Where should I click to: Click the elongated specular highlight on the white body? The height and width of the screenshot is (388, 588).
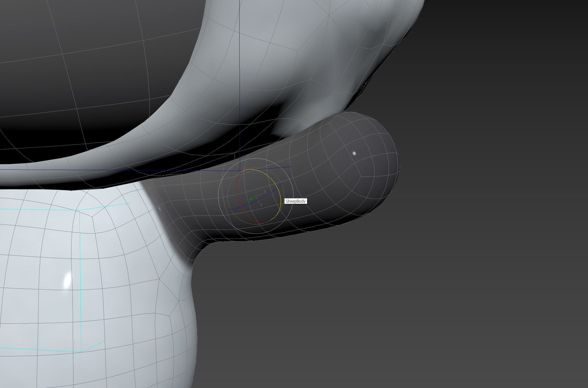point(67,280)
